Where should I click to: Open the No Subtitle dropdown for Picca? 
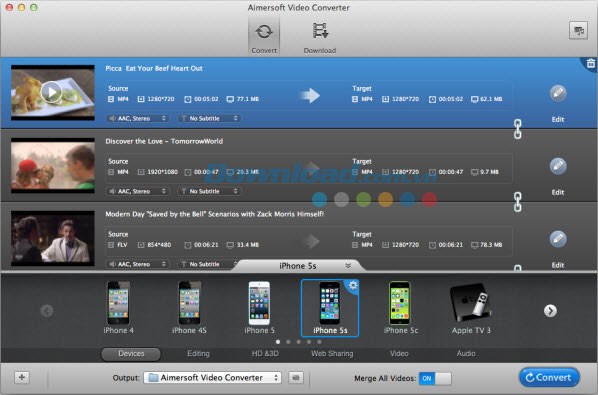point(209,119)
